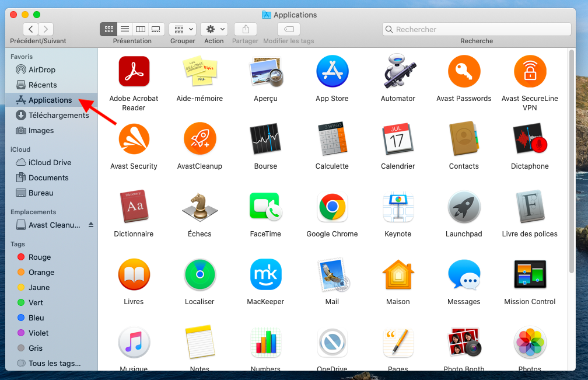Select the Livres app icon
The height and width of the screenshot is (380, 588).
[134, 274]
